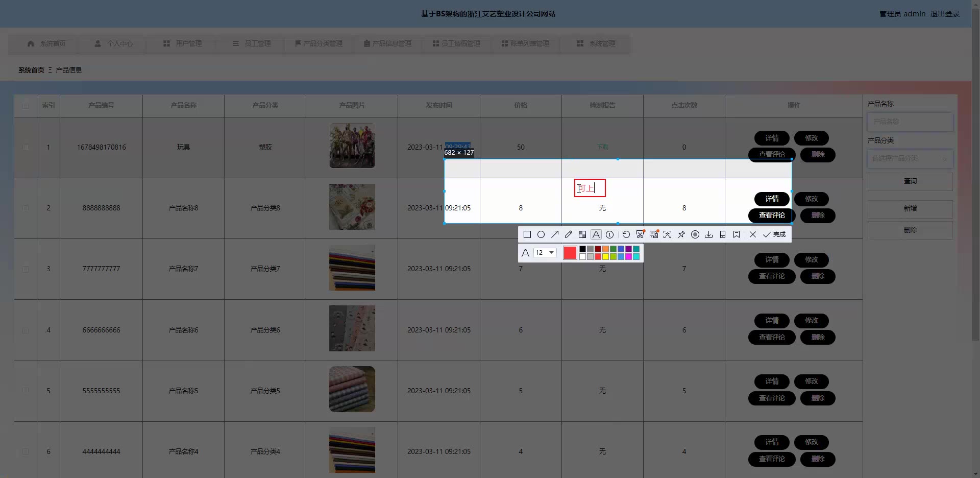The height and width of the screenshot is (478, 980).
Task: Select the ellipse shape tool
Action: tap(541, 234)
